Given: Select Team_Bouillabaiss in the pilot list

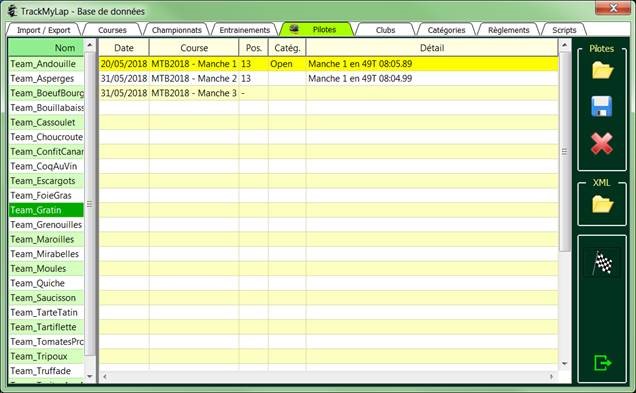Looking at the screenshot, I should 46,107.
